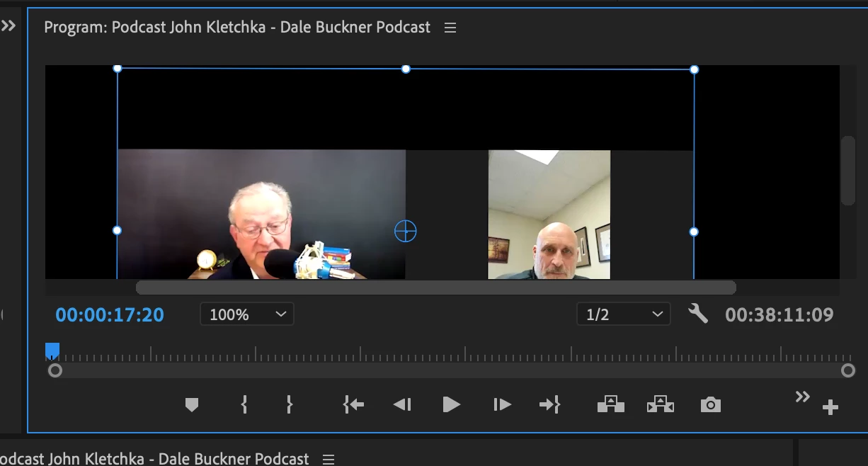Click the left-middle transform handle
This screenshot has height=466, width=868.
pyautogui.click(x=118, y=230)
